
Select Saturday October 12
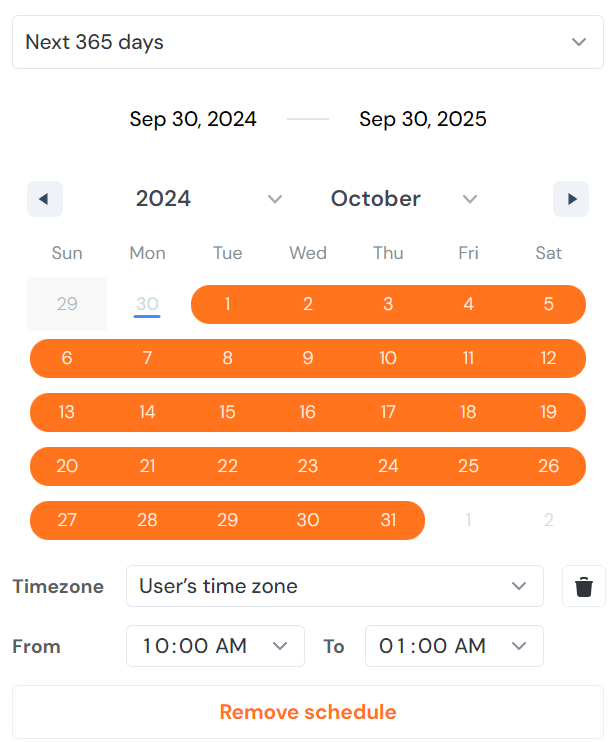pyautogui.click(x=548, y=358)
